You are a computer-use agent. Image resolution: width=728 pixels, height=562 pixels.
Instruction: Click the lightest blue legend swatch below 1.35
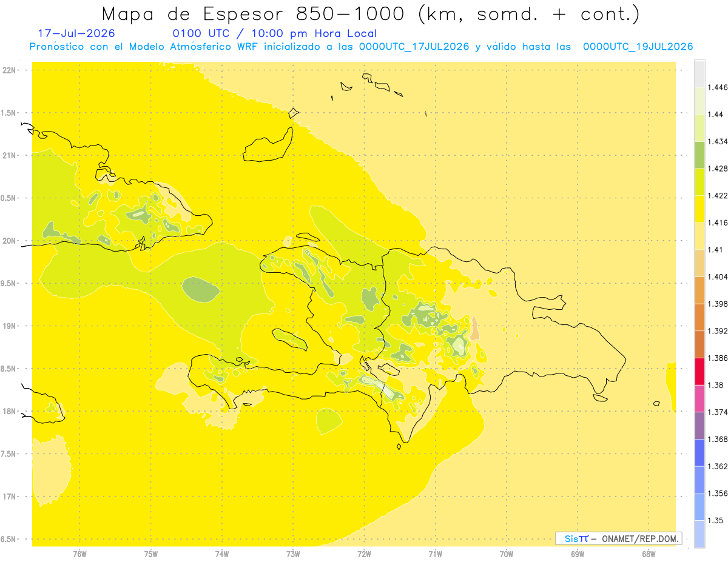699,534
